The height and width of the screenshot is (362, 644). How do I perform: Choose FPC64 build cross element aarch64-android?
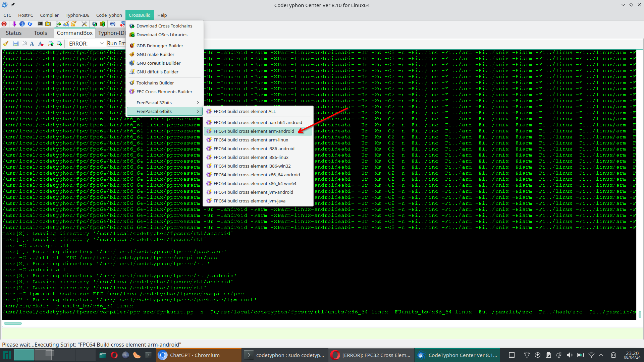coord(258,122)
